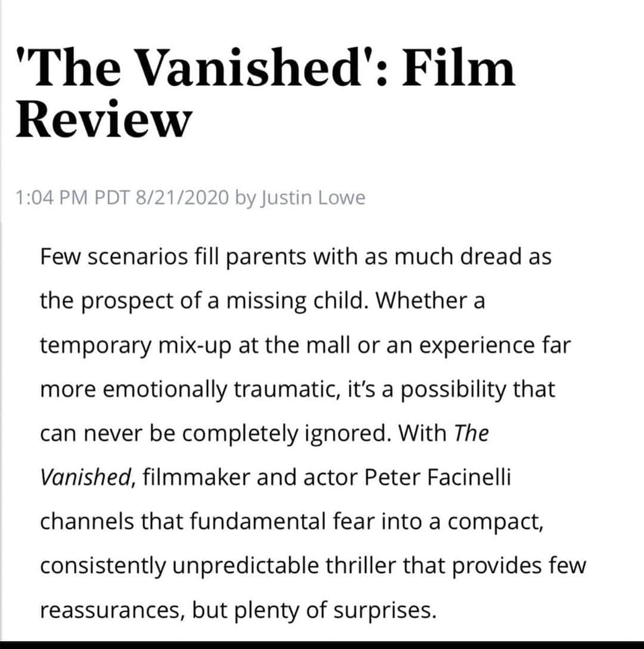The height and width of the screenshot is (649, 644).
Task: Click the black bar at the bottom
Action: (x=322, y=645)
